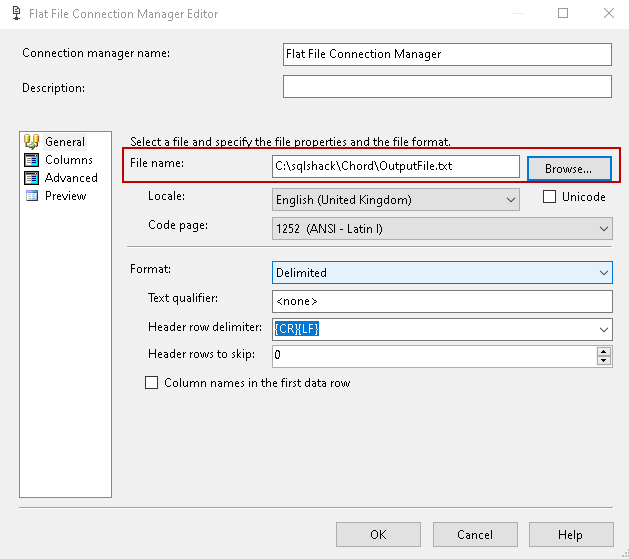The width and height of the screenshot is (629, 559).
Task: Check Column names in the first data row
Action: [152, 383]
